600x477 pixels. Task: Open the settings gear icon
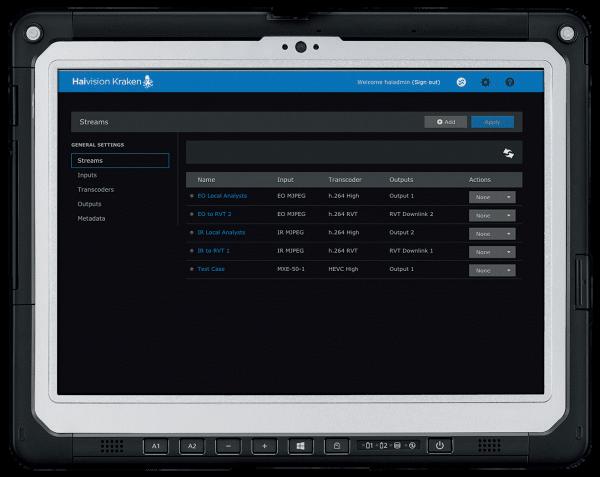tap(486, 82)
